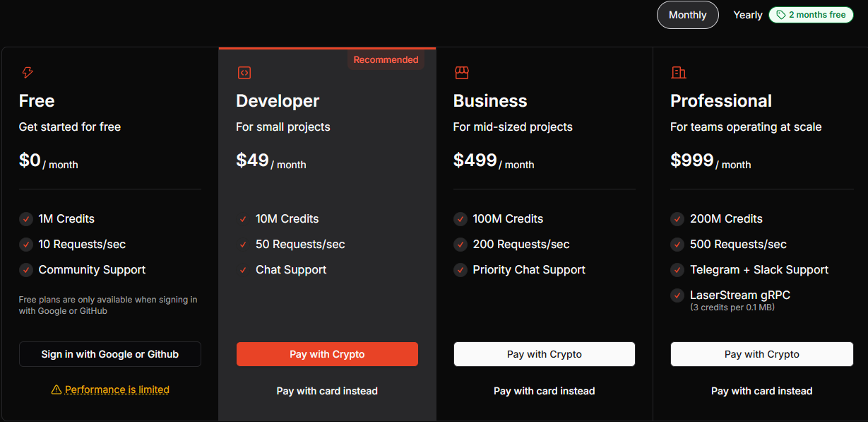Viewport: 868px width, 422px height.
Task: Click the checkmark next to Priority Chat Support
Action: pyautogui.click(x=460, y=270)
